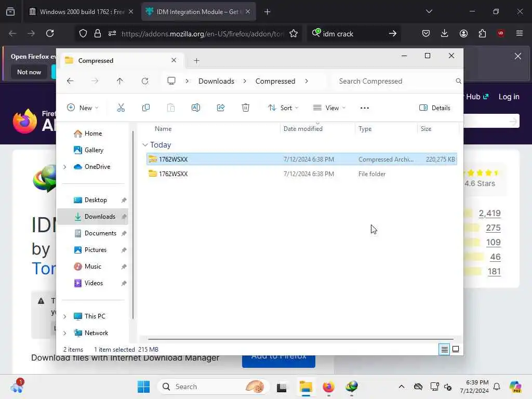
Task: Open Firefox account profile icon
Action: (x=463, y=33)
